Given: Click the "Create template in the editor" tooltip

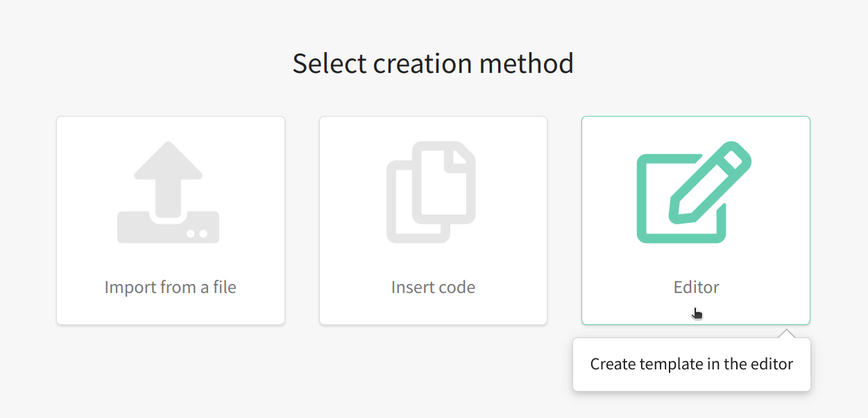Looking at the screenshot, I should tap(692, 364).
